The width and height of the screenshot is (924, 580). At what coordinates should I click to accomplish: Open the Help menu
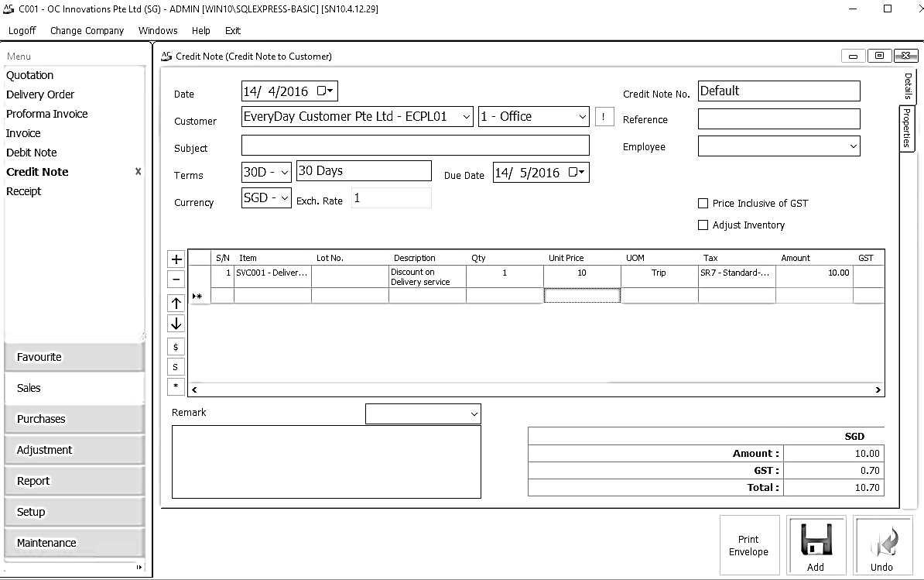pyautogui.click(x=201, y=31)
